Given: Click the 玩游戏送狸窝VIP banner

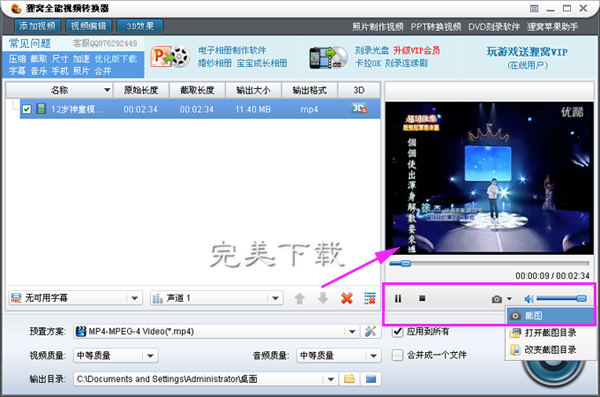Looking at the screenshot, I should (527, 52).
